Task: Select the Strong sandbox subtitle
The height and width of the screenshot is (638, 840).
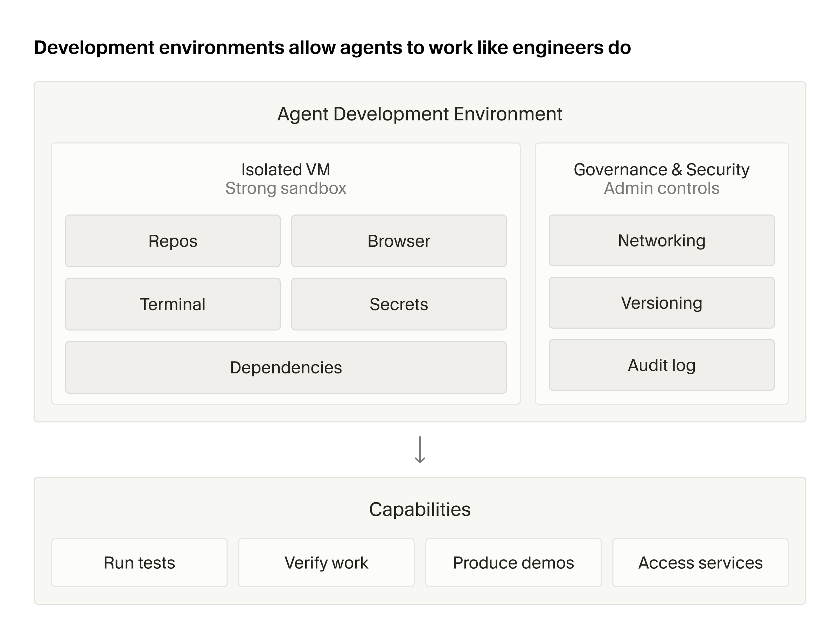Action: click(x=286, y=188)
